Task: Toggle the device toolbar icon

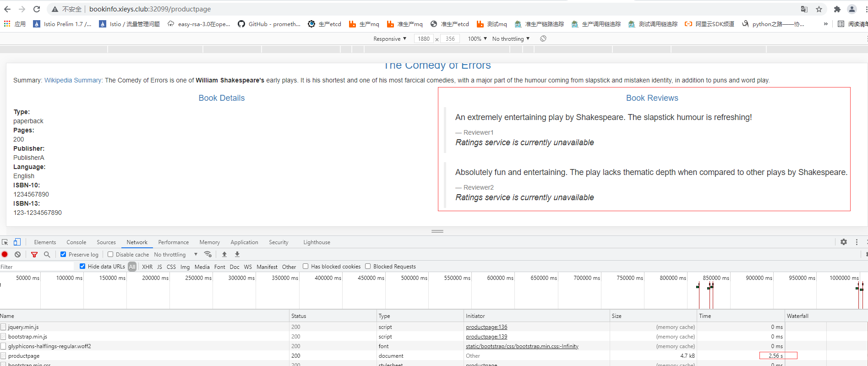Action: pyautogui.click(x=17, y=242)
